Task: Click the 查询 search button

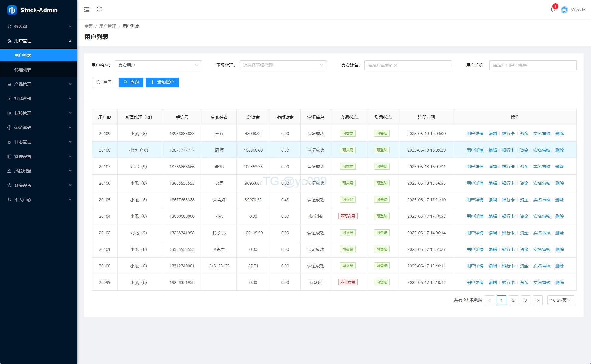Action: pyautogui.click(x=131, y=82)
